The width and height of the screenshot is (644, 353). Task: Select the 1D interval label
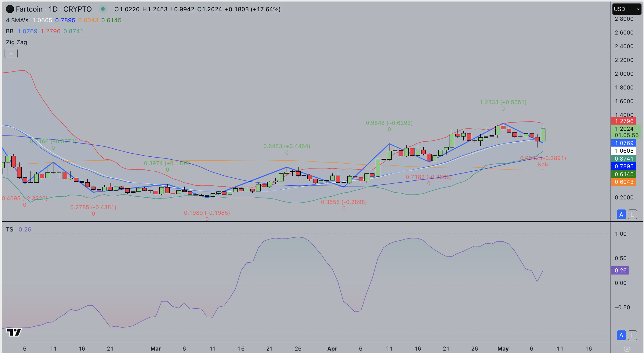click(53, 9)
